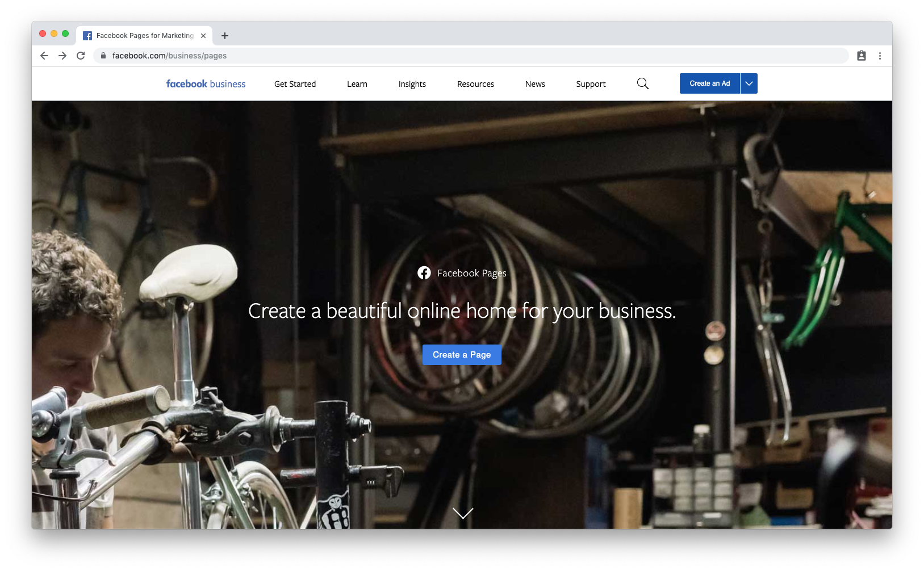Open the Support menu item
The image size is (924, 571).
tap(591, 84)
